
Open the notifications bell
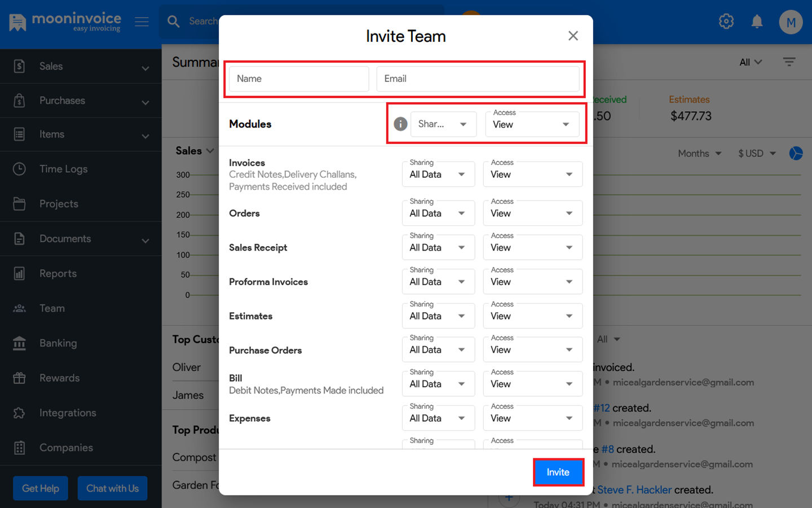pyautogui.click(x=757, y=22)
